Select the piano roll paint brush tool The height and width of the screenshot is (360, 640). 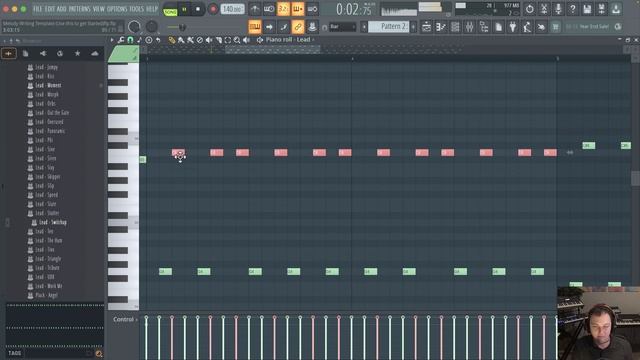pos(181,40)
